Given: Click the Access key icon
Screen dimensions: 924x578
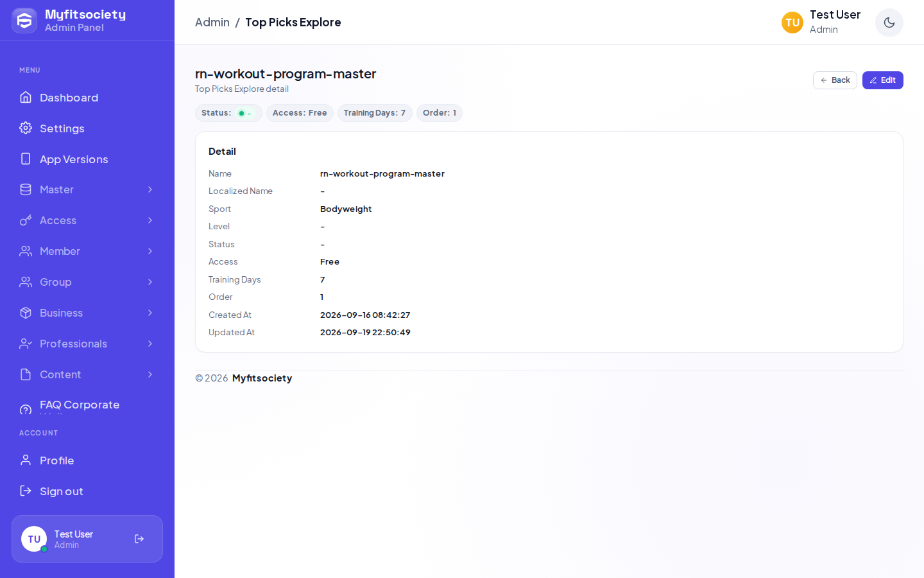Looking at the screenshot, I should (26, 220).
